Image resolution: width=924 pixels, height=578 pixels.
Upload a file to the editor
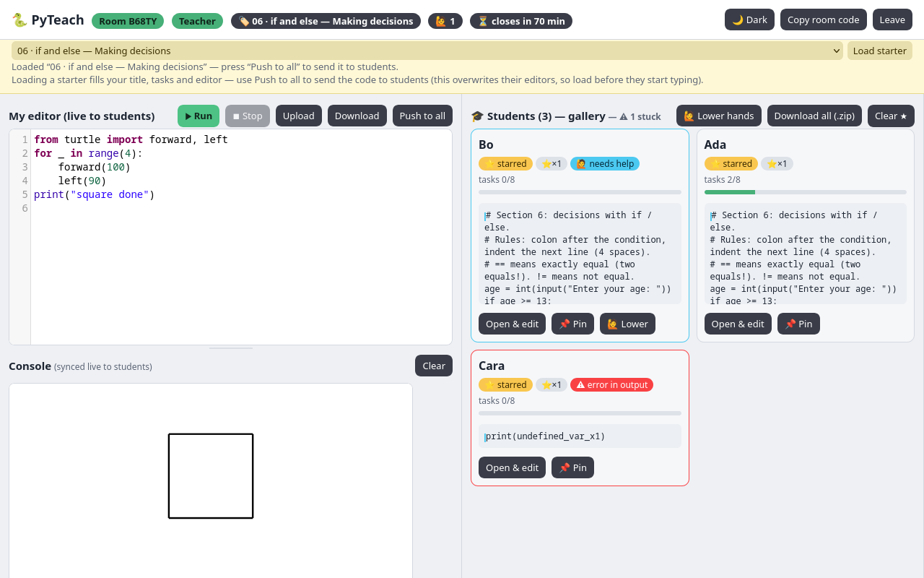click(x=299, y=116)
